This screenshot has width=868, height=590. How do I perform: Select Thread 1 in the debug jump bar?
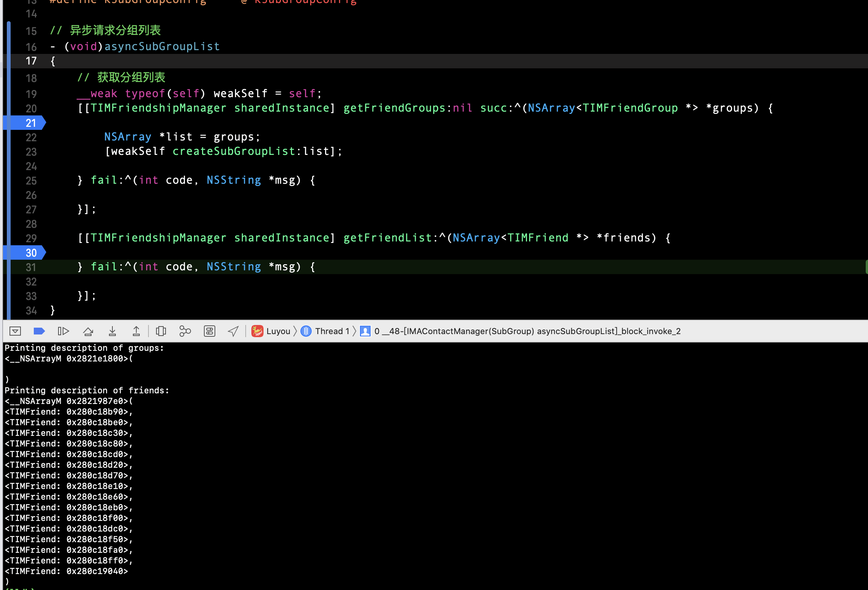pos(332,331)
